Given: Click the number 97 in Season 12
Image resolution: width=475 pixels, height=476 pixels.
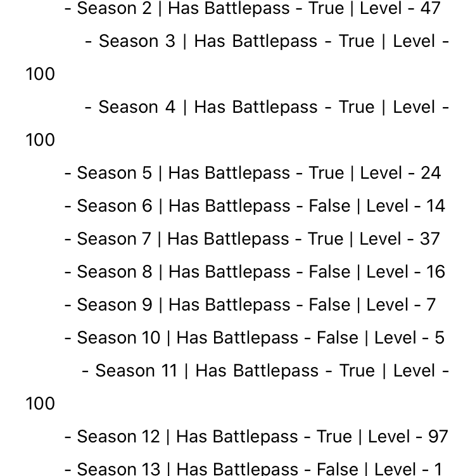Looking at the screenshot, I should 438,437.
